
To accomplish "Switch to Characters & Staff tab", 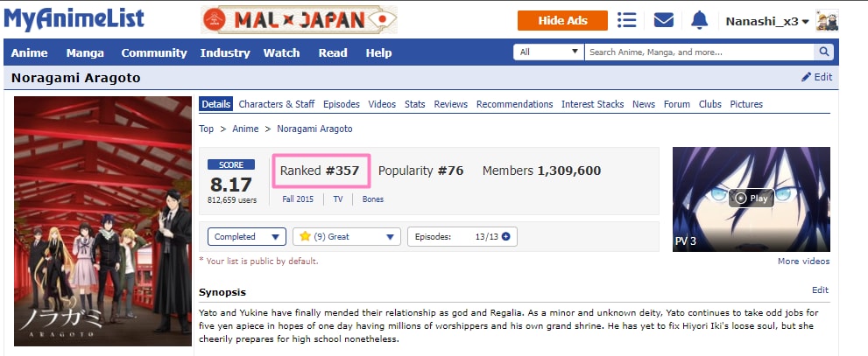I will 277,104.
